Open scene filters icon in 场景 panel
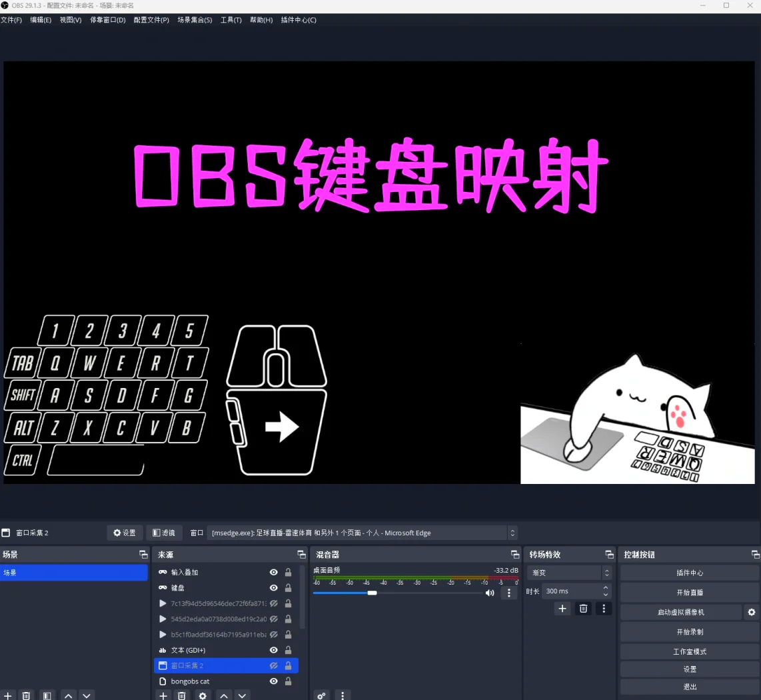Screen dimensions: 761x700 coord(47,695)
